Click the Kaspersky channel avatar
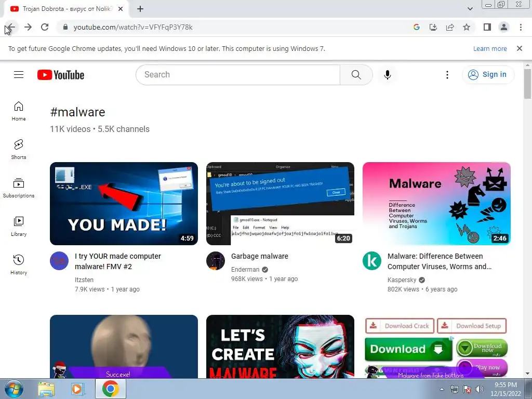 372,261
